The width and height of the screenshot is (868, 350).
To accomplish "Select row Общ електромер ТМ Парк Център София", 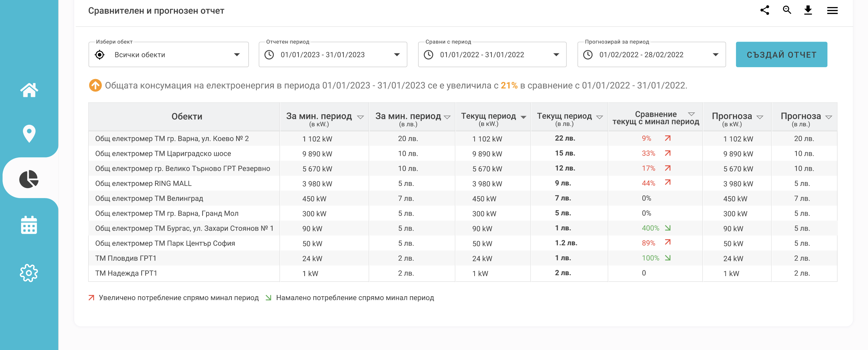I will click(463, 243).
